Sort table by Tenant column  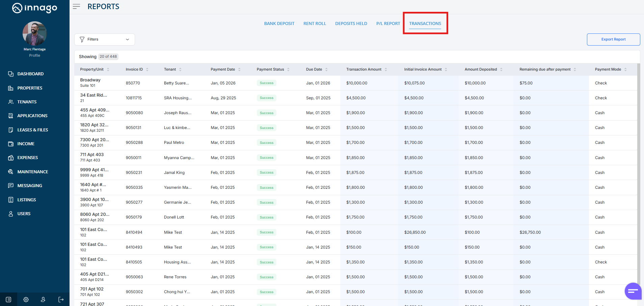180,70
